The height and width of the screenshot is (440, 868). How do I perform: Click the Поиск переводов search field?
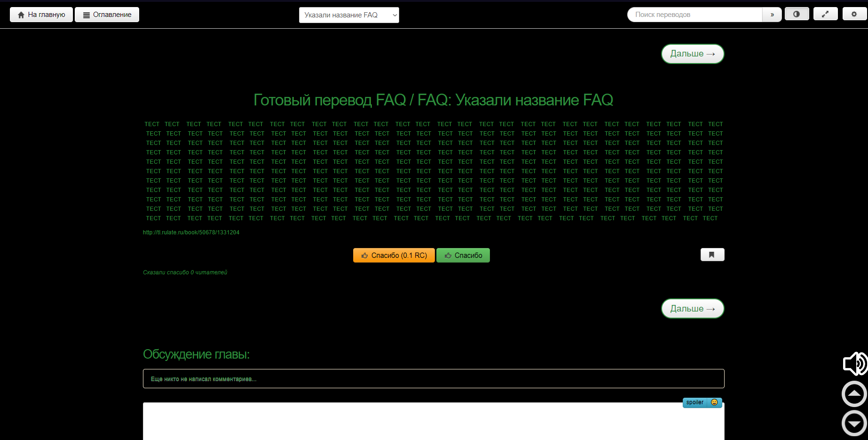(694, 15)
